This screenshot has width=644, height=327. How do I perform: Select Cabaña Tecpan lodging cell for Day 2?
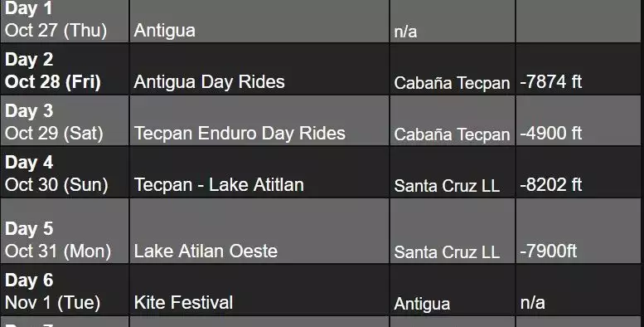pos(453,70)
